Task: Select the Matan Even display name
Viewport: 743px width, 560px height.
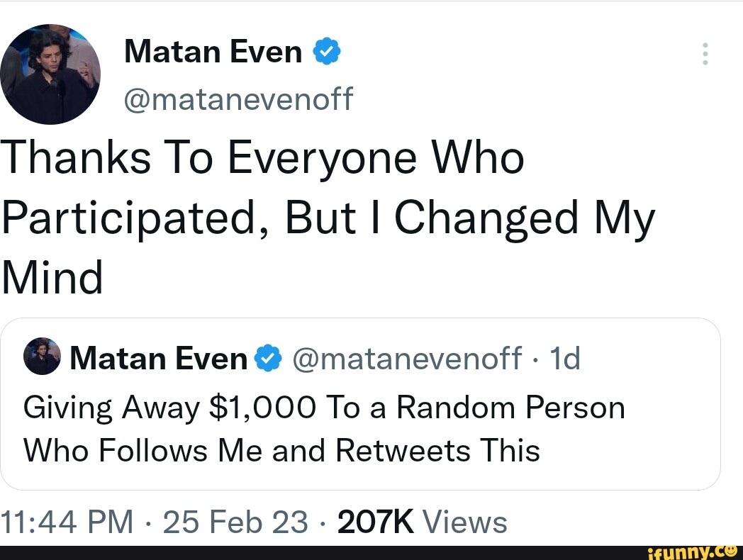Action: 211,51
